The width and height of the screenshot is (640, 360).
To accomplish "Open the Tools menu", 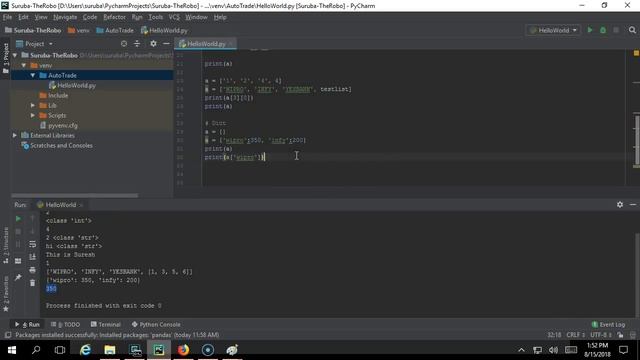I will coord(155,17).
